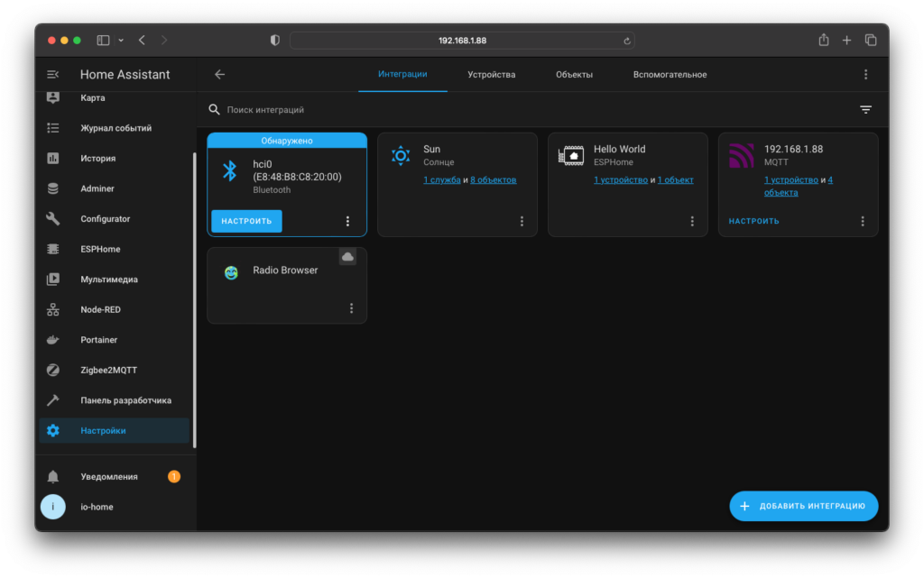The width and height of the screenshot is (924, 578).
Task: Switch to the Вспомогательное tab
Action: tap(670, 75)
